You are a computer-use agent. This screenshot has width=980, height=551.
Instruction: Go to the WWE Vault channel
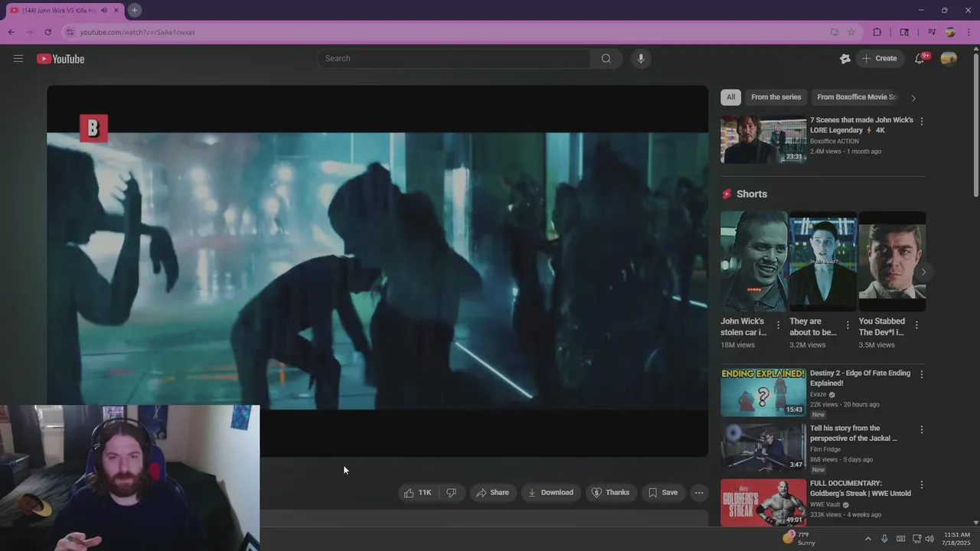tap(825, 505)
